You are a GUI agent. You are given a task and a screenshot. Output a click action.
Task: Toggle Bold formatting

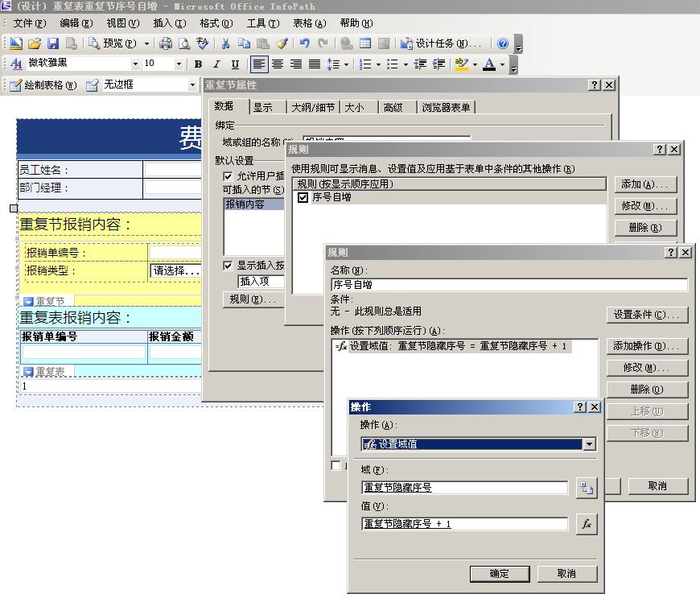click(198, 64)
